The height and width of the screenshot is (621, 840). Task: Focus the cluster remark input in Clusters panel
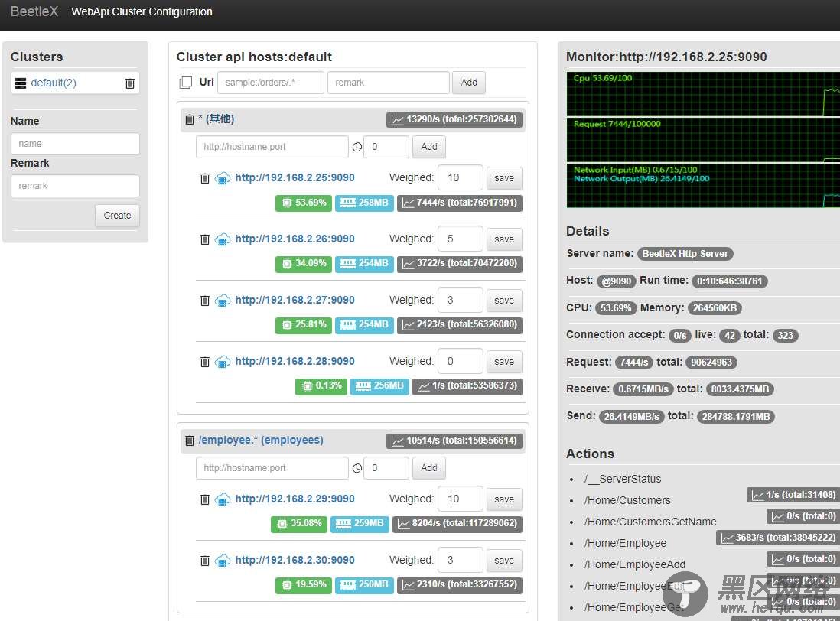tap(75, 186)
